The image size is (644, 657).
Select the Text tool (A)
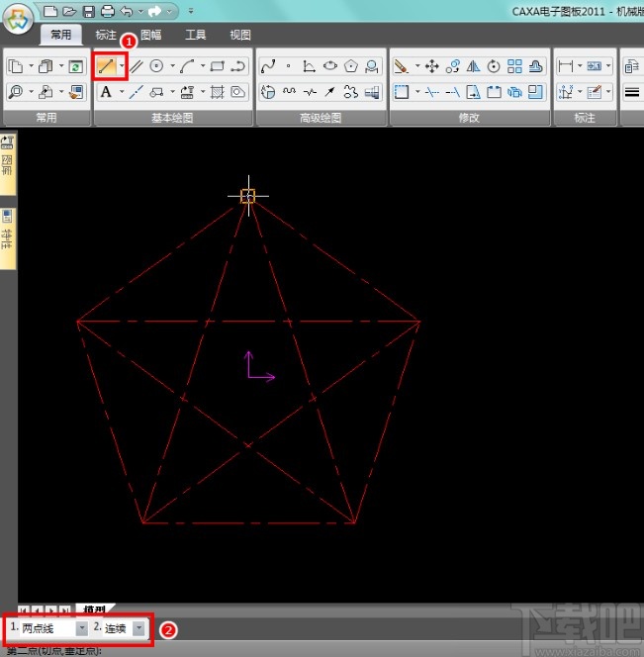point(106,92)
